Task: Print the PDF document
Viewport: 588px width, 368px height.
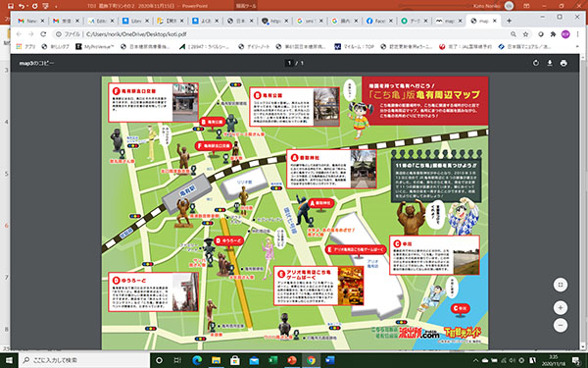Action: tap(563, 63)
